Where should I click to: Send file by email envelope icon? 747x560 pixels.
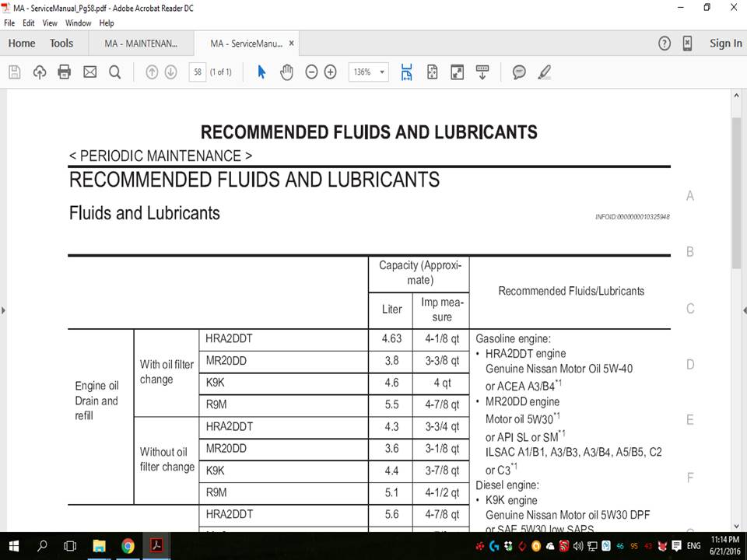[89, 72]
